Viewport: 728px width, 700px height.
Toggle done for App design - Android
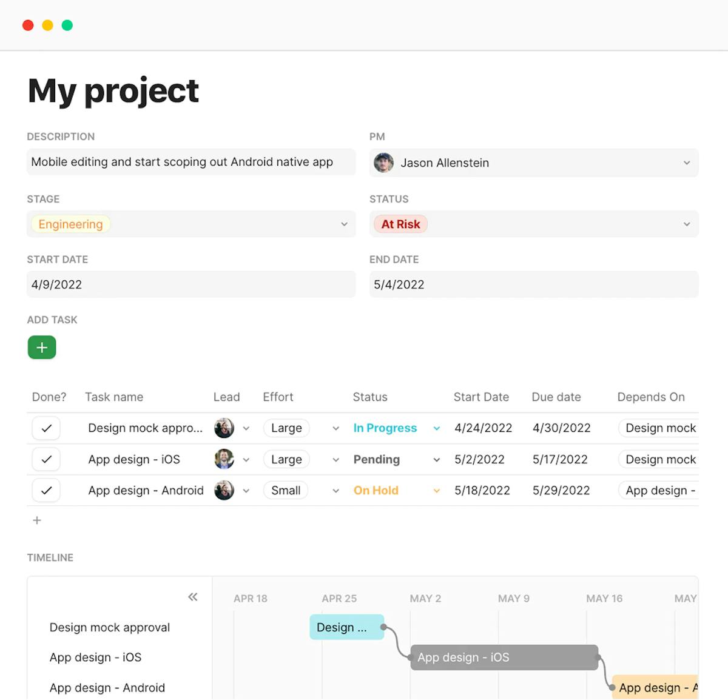(x=46, y=490)
